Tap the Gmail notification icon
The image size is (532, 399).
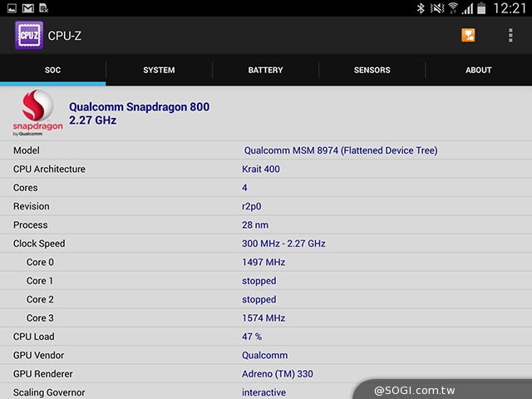point(27,8)
